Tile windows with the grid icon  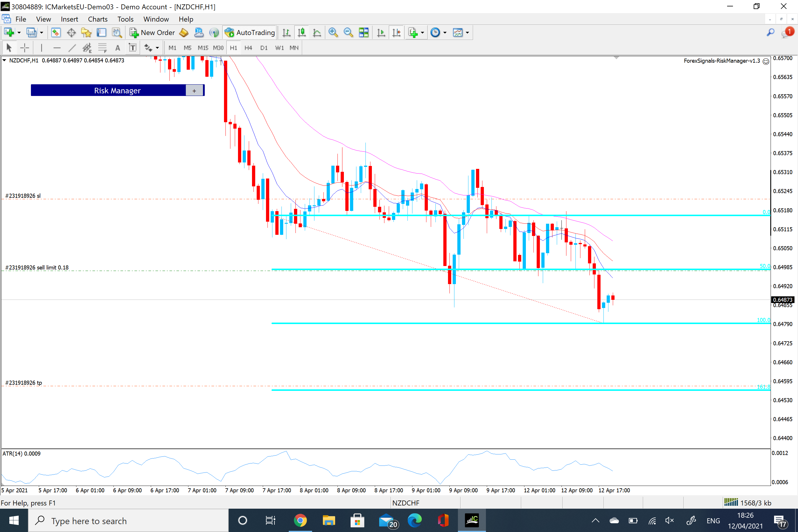point(364,33)
